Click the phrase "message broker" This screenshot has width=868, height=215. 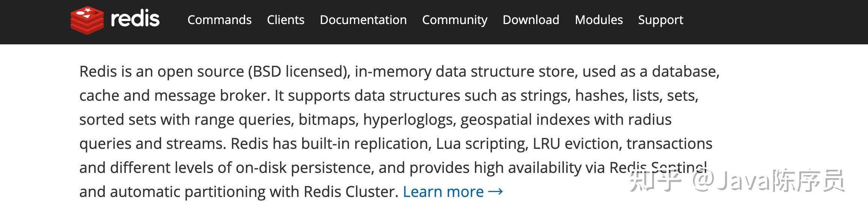[212, 95]
